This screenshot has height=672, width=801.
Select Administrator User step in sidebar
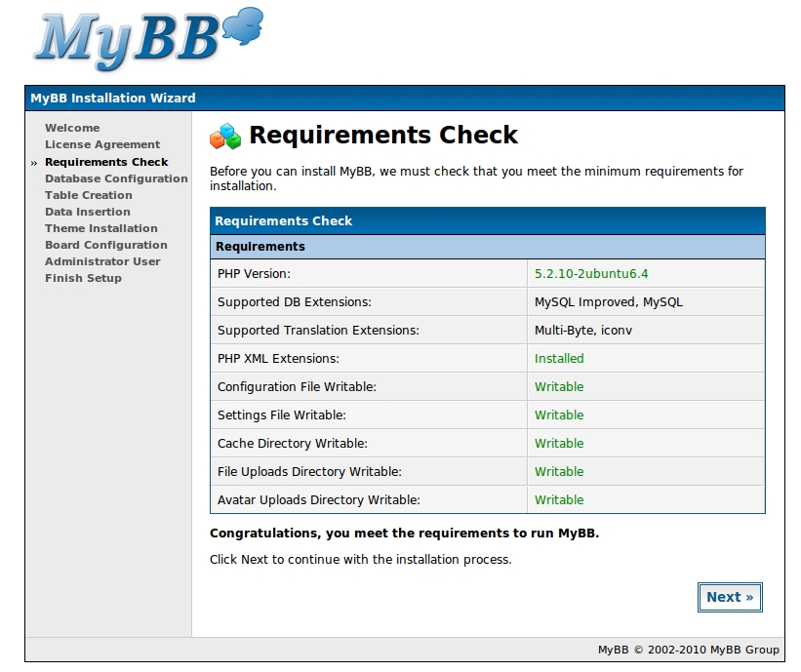click(102, 261)
